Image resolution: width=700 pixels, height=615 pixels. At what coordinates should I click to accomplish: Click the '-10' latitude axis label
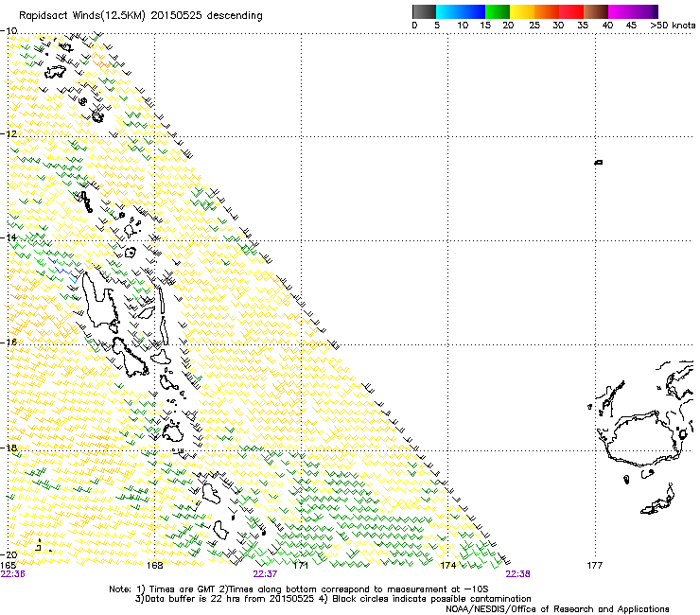click(9, 31)
